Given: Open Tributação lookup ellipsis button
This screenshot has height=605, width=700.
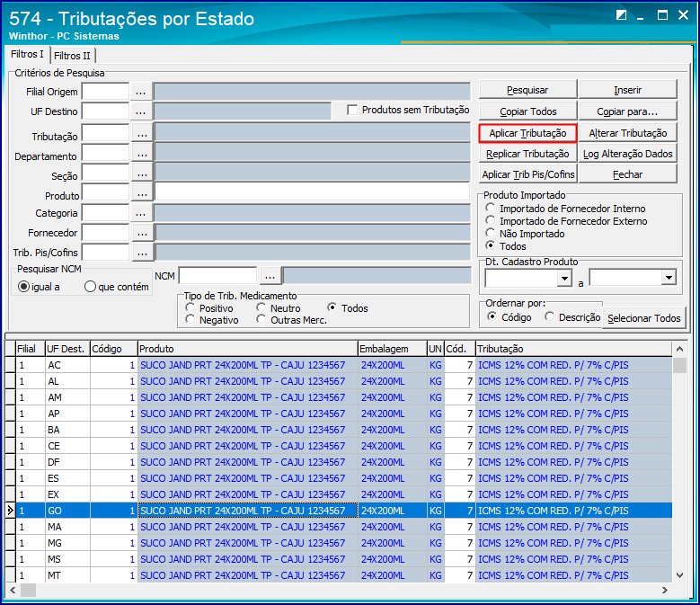Looking at the screenshot, I should (x=142, y=134).
